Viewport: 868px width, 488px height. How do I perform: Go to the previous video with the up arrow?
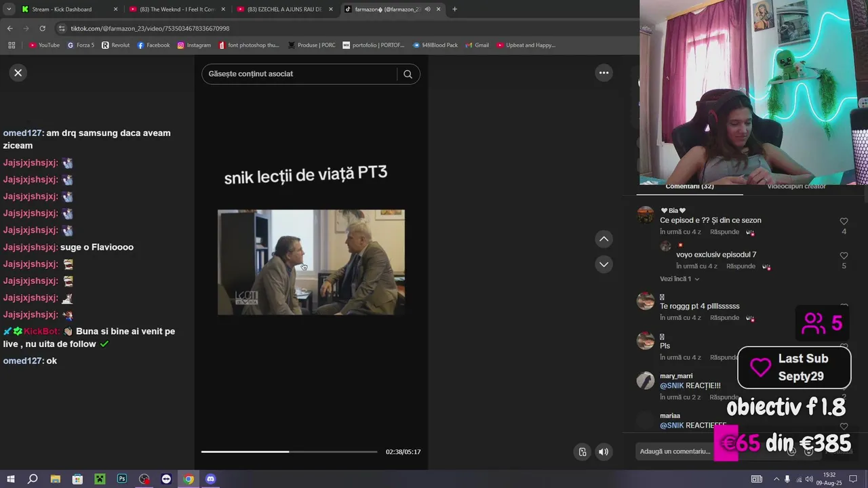click(604, 239)
